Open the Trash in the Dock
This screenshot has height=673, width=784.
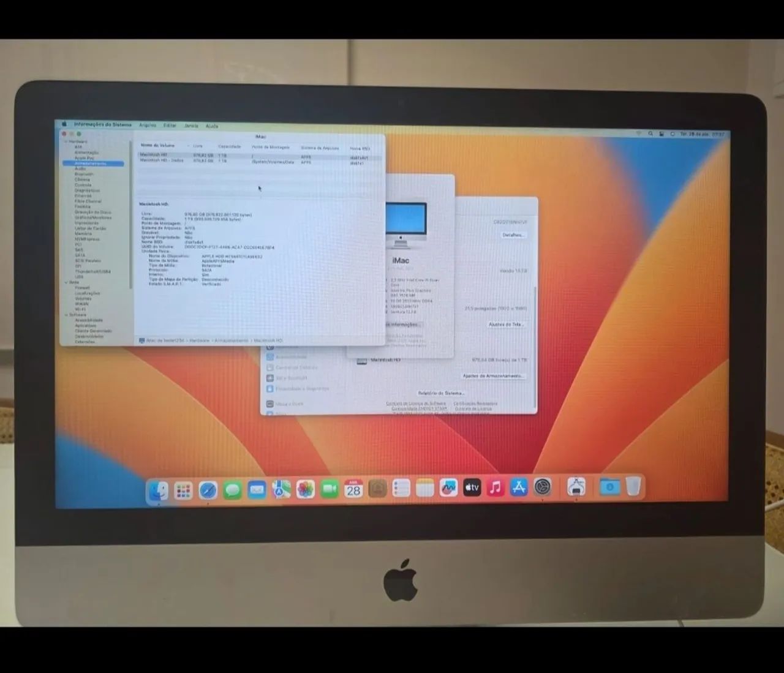[633, 486]
